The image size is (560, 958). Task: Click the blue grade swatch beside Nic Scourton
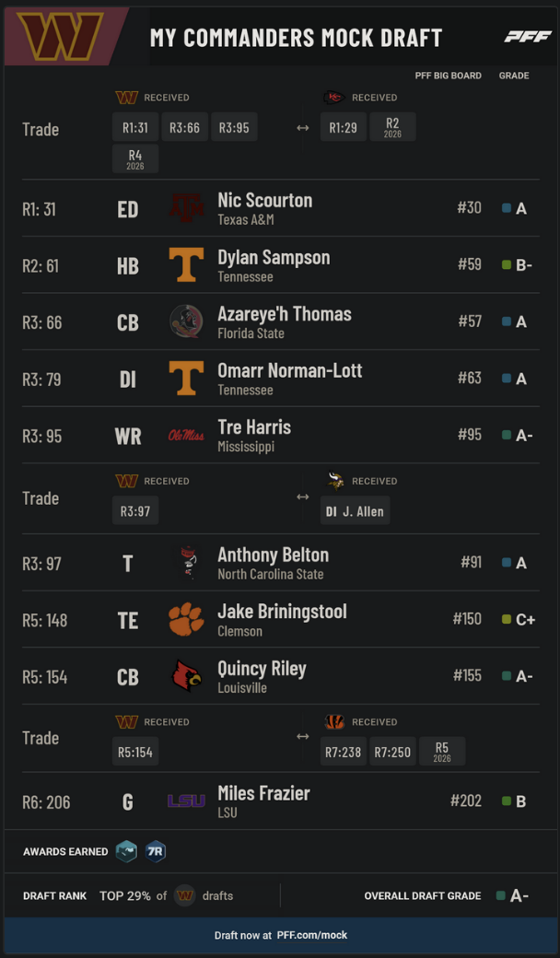pyautogui.click(x=507, y=208)
